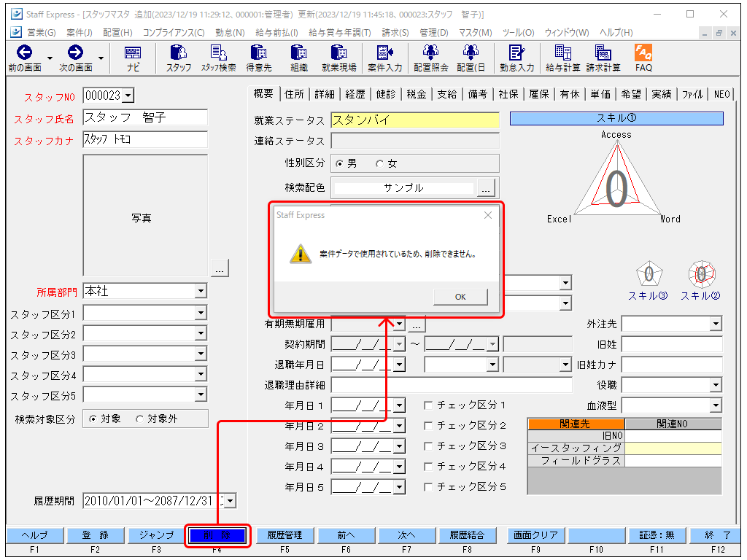Expand the スタッフ区分3 dropdown
This screenshot has width=747, height=560.
[x=201, y=354]
